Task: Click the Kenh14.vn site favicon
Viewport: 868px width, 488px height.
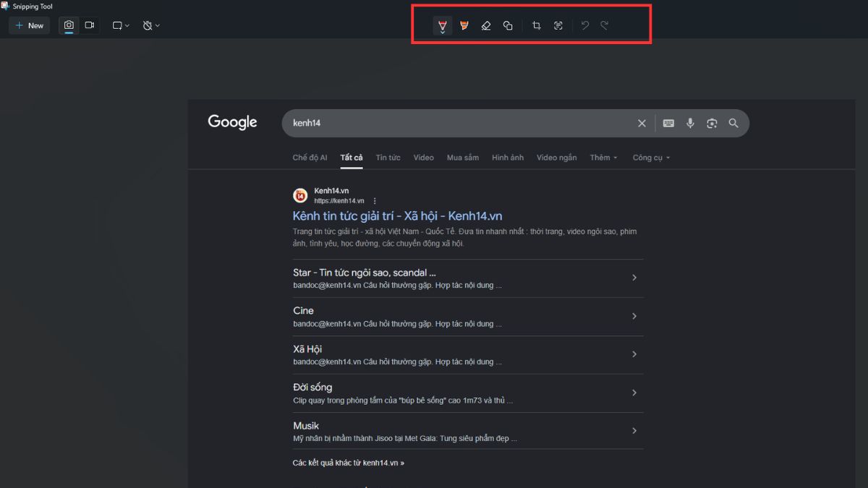Action: (300, 196)
